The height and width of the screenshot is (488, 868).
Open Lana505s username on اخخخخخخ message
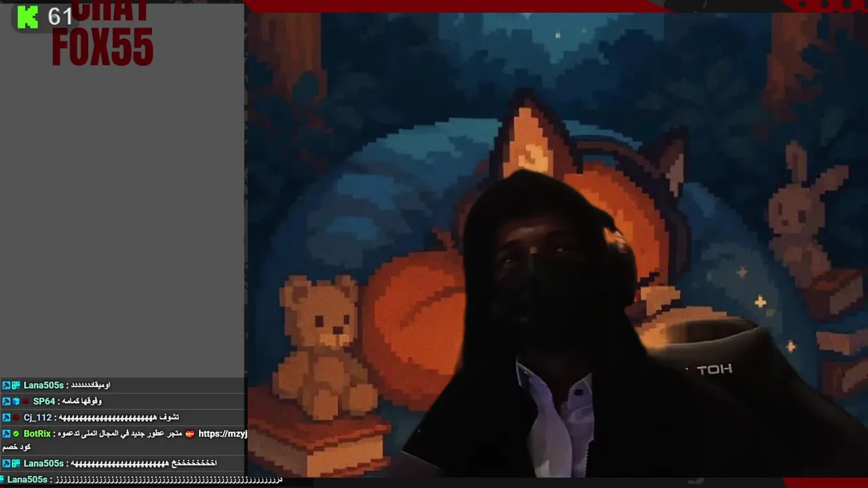pyautogui.click(x=43, y=464)
